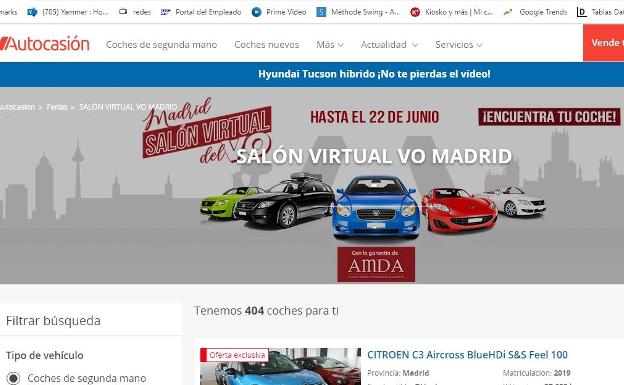Click the ¡ENCUENTRA TU COCHE! banner button

click(549, 117)
